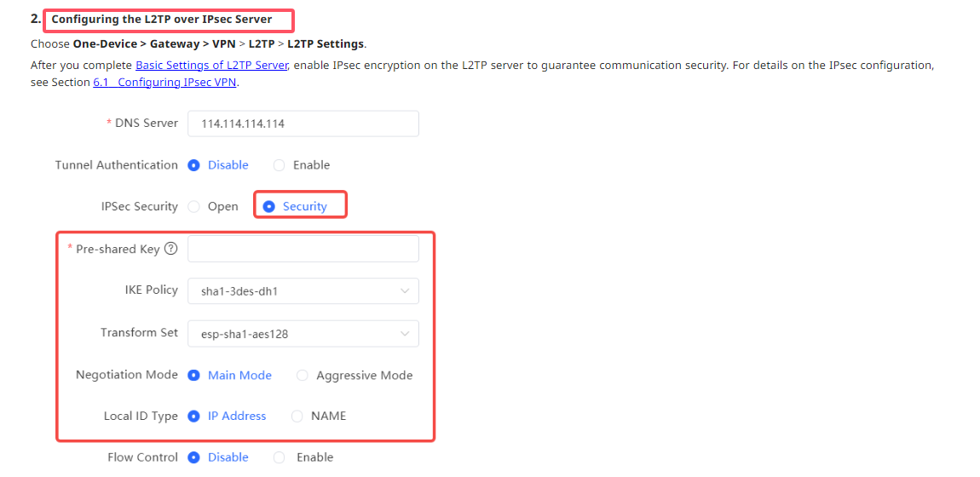
Task: Open Basic Settings of L2TP Server link
Action: (211, 65)
